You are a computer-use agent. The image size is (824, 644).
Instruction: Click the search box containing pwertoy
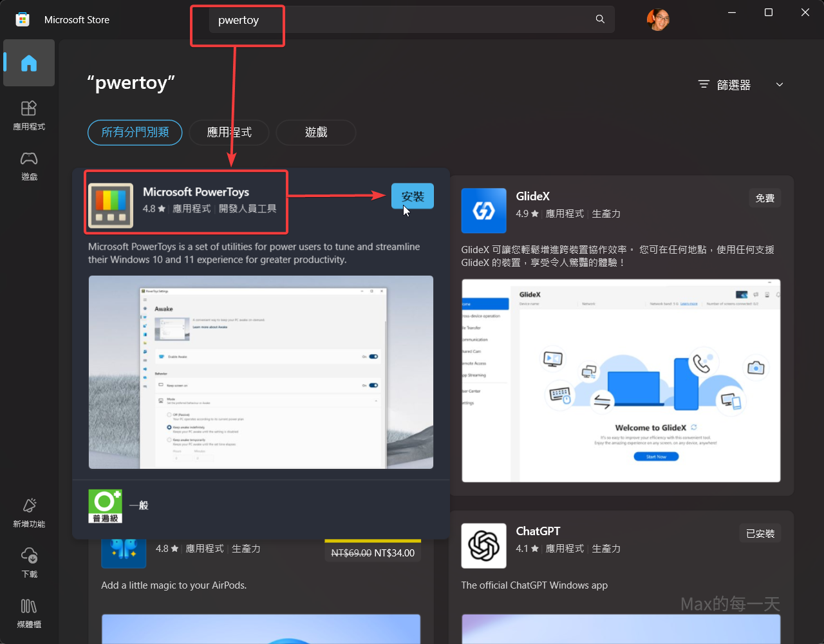point(399,20)
